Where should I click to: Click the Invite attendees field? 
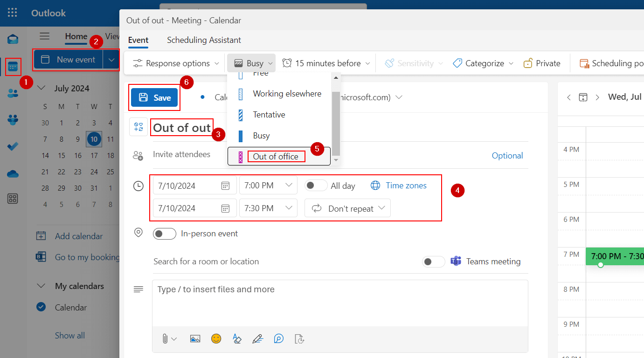[x=182, y=154]
